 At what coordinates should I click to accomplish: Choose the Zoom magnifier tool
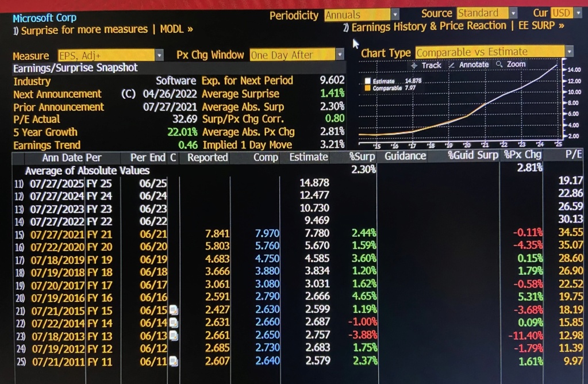pos(511,64)
